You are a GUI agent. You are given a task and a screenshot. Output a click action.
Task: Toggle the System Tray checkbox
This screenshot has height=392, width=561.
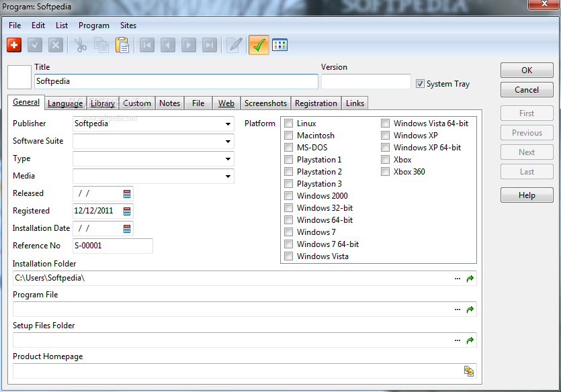420,84
